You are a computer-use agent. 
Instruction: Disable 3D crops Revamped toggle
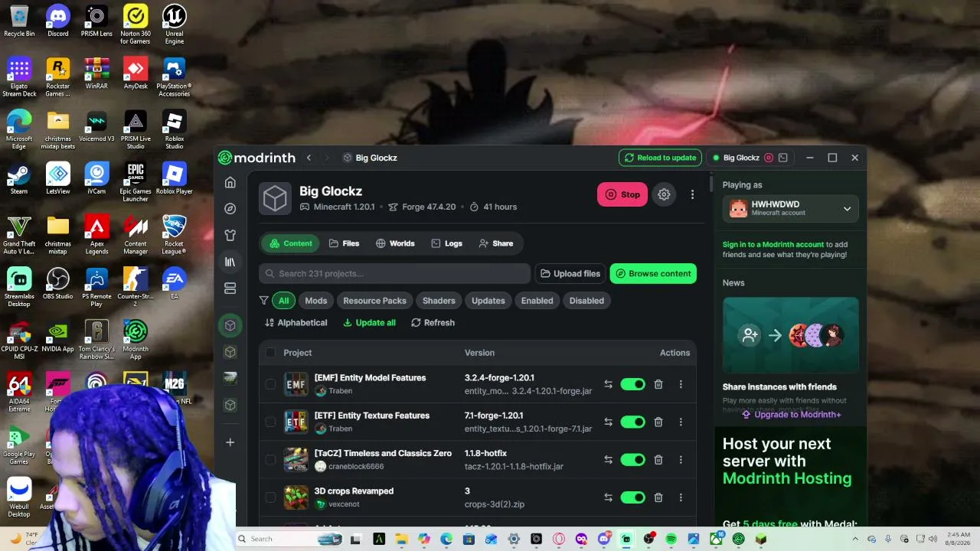(x=633, y=497)
